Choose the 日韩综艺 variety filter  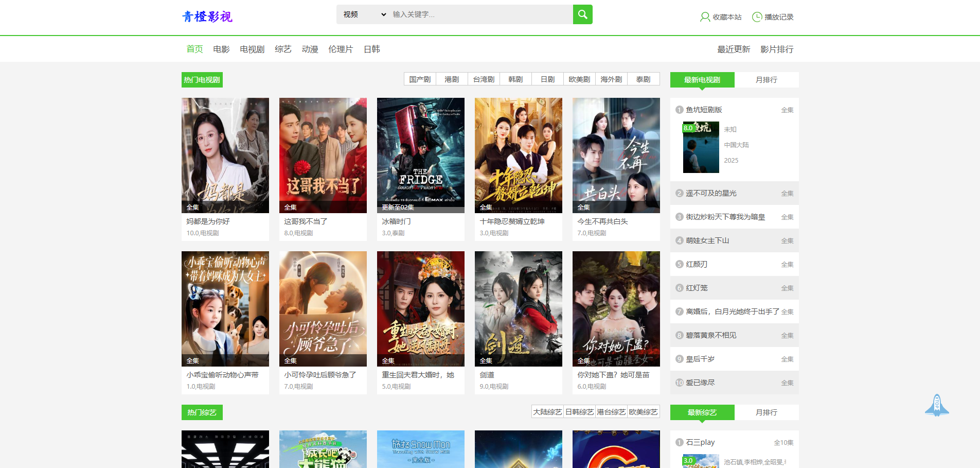[x=579, y=412]
